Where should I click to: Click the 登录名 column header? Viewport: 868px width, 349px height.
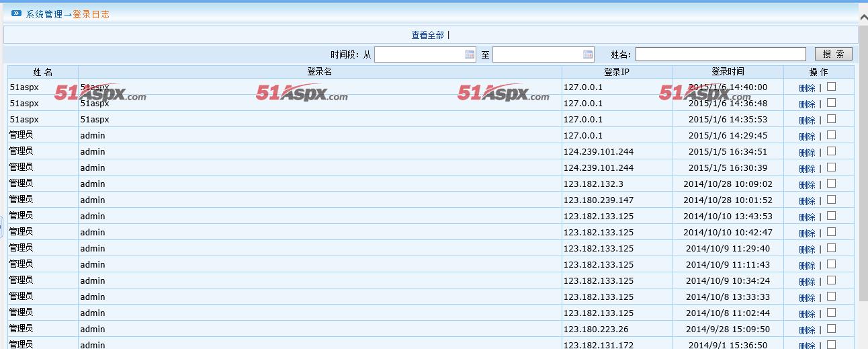coord(320,72)
